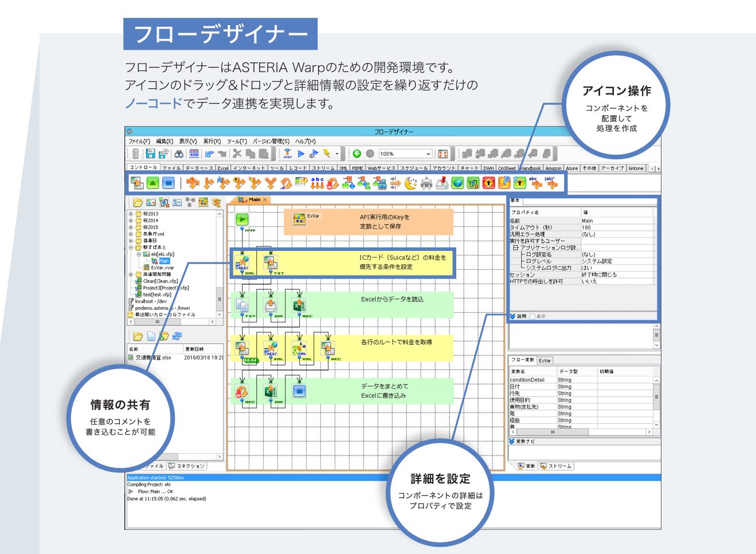
Task: Click the file-read component with TXT output
Action: [242, 305]
